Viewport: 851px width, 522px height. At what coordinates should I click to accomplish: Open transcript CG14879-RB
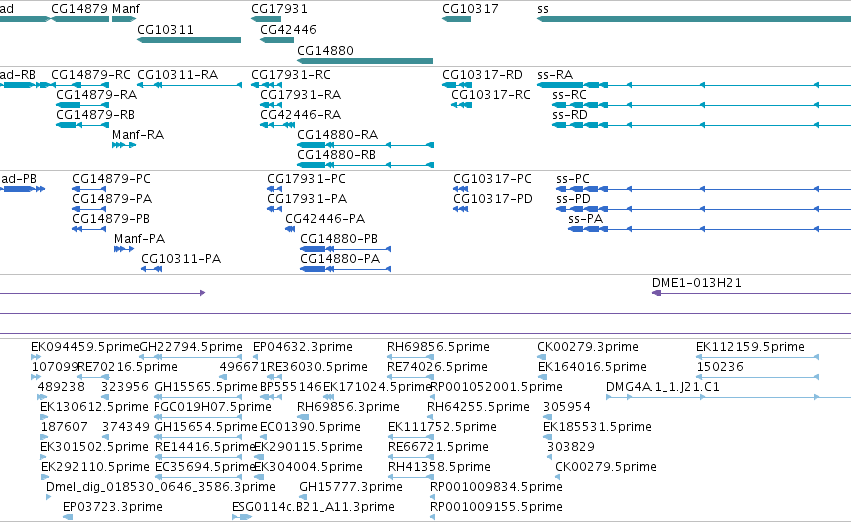point(96,114)
